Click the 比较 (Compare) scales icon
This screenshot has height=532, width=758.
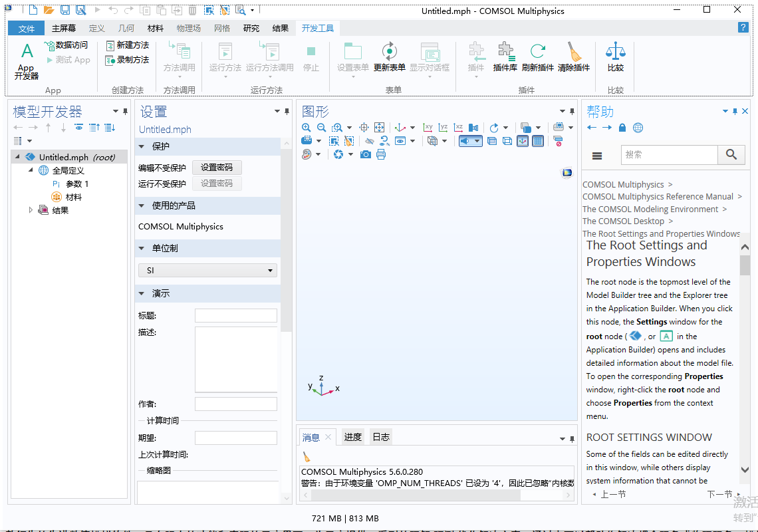pos(616,57)
